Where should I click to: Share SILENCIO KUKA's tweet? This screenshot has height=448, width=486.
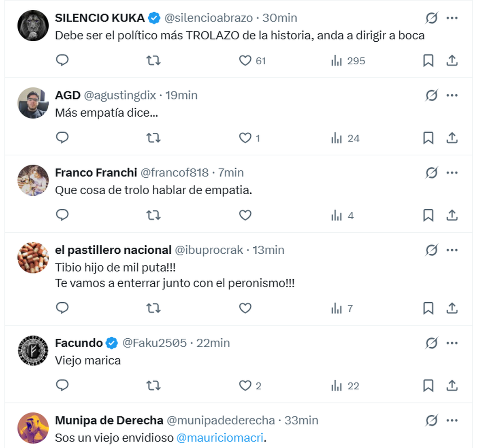[x=452, y=61]
